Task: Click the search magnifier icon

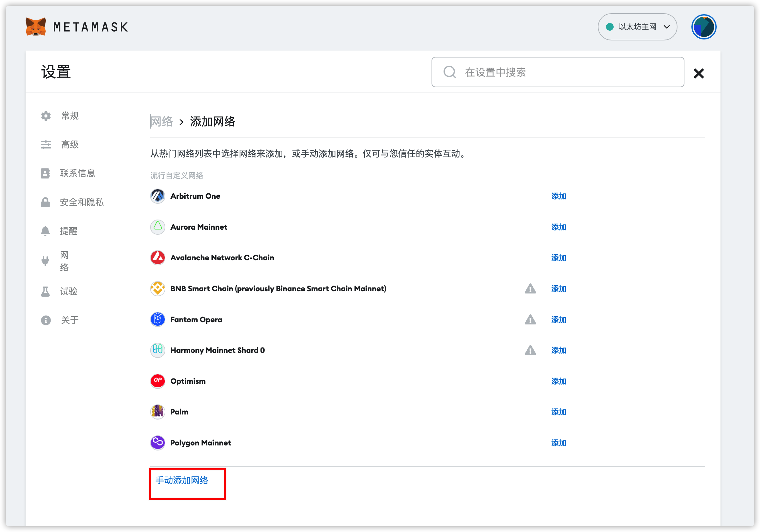Action: (x=450, y=72)
